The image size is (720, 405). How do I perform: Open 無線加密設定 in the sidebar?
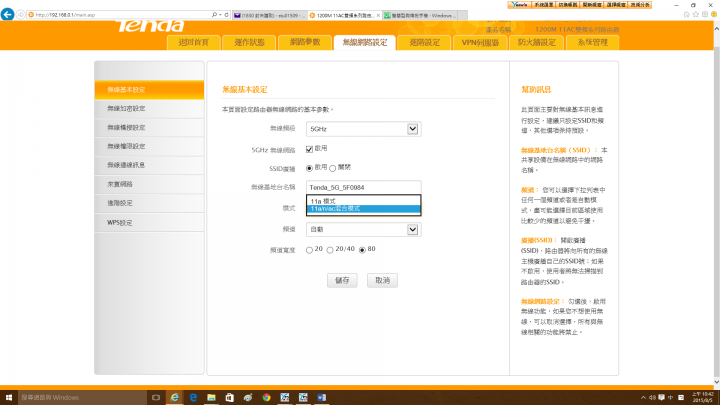click(x=149, y=109)
